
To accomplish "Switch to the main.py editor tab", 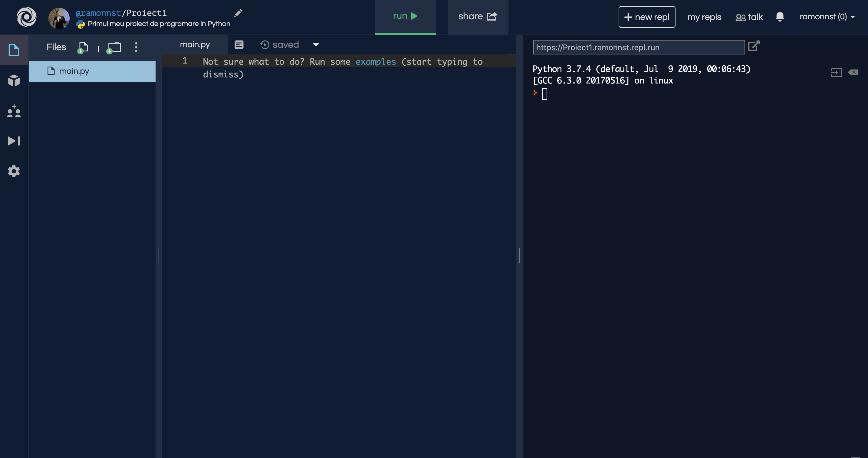I will [x=195, y=44].
